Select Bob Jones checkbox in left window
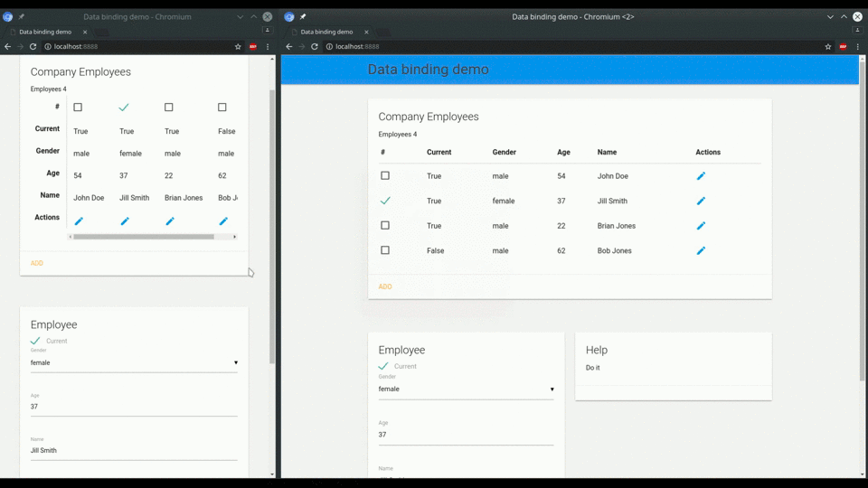868x488 pixels. [222, 107]
